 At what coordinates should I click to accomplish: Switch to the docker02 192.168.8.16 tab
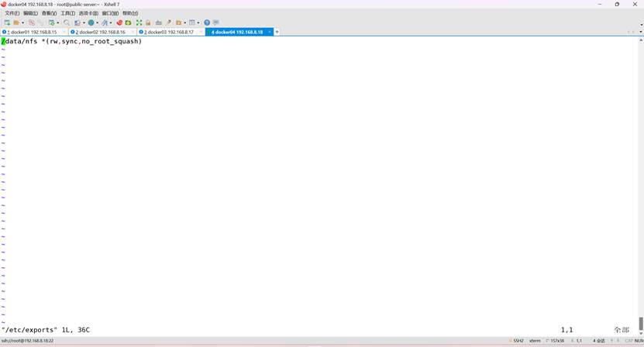(102, 32)
